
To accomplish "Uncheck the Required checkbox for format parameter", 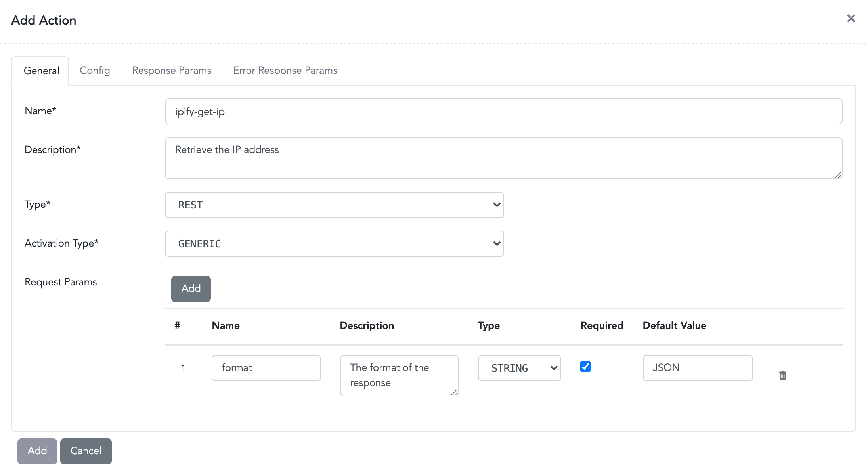I will pyautogui.click(x=585, y=367).
